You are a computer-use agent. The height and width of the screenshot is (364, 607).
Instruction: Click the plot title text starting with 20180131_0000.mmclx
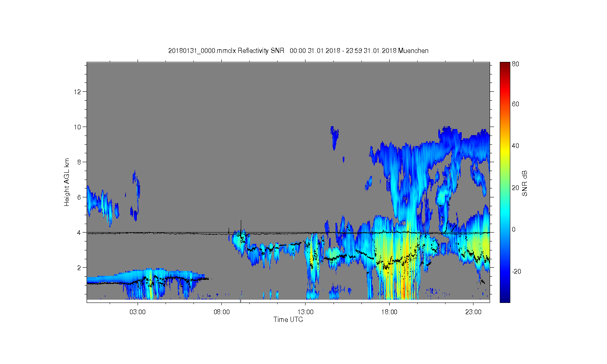[298, 51]
